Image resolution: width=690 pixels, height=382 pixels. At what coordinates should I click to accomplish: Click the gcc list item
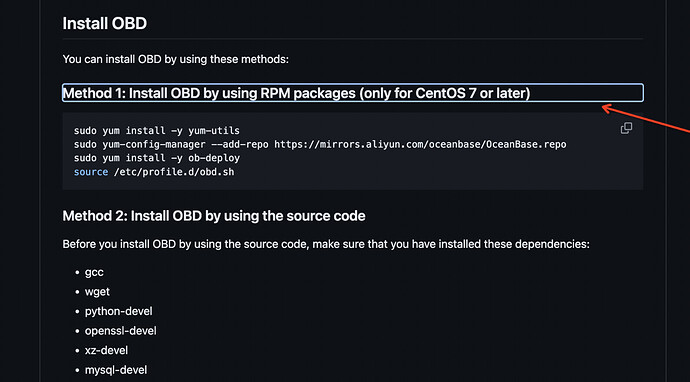click(94, 272)
